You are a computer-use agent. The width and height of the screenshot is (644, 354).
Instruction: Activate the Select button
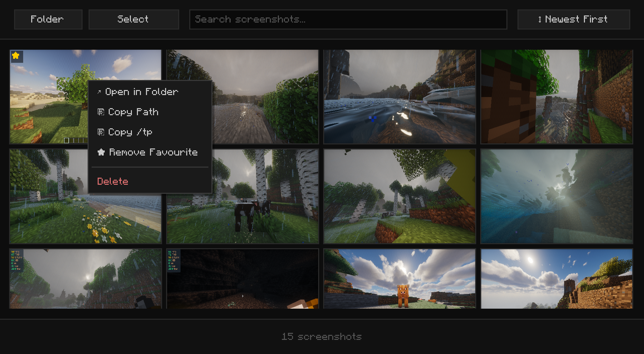pos(134,19)
